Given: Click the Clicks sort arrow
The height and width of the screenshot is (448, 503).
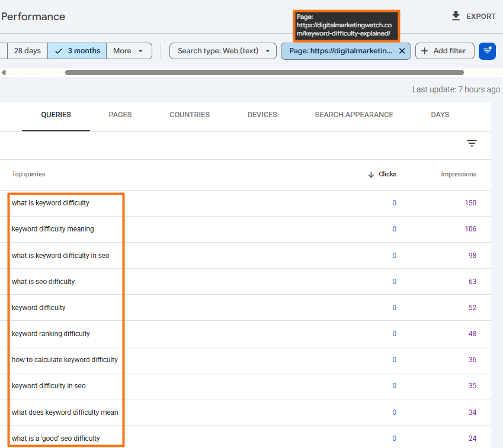Looking at the screenshot, I should 371,175.
